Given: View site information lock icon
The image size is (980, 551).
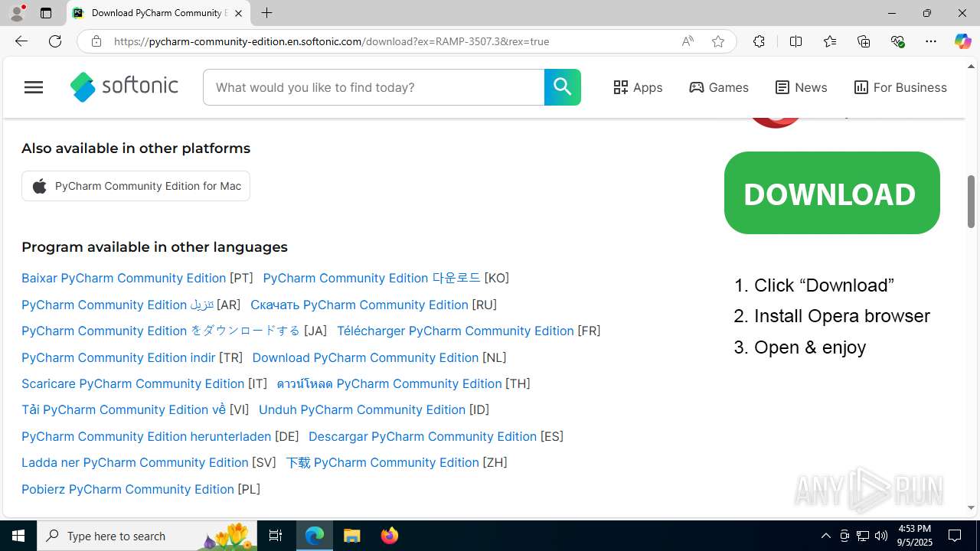Looking at the screenshot, I should tap(96, 41).
